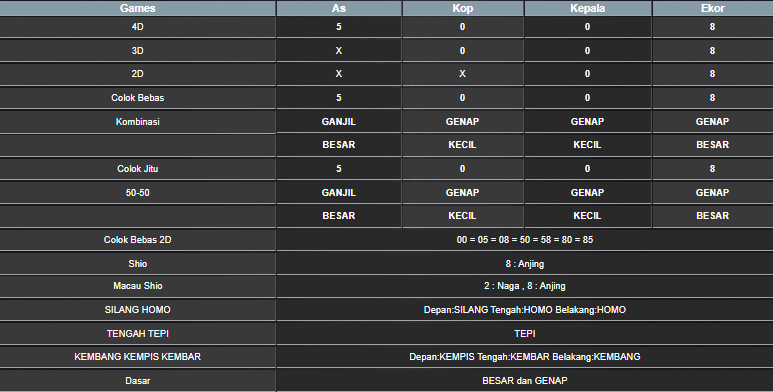Click Ekor value 8 in Colok Jitu row
773x392 pixels.
[712, 169]
